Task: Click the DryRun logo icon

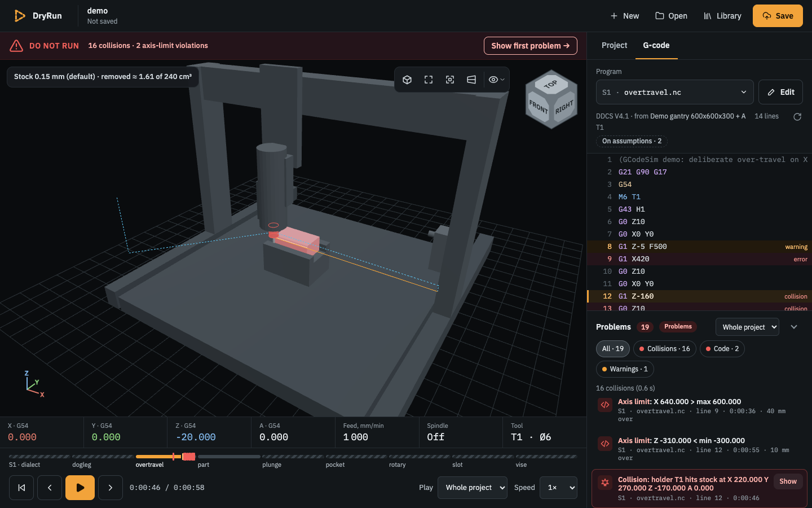Action: pyautogui.click(x=20, y=16)
